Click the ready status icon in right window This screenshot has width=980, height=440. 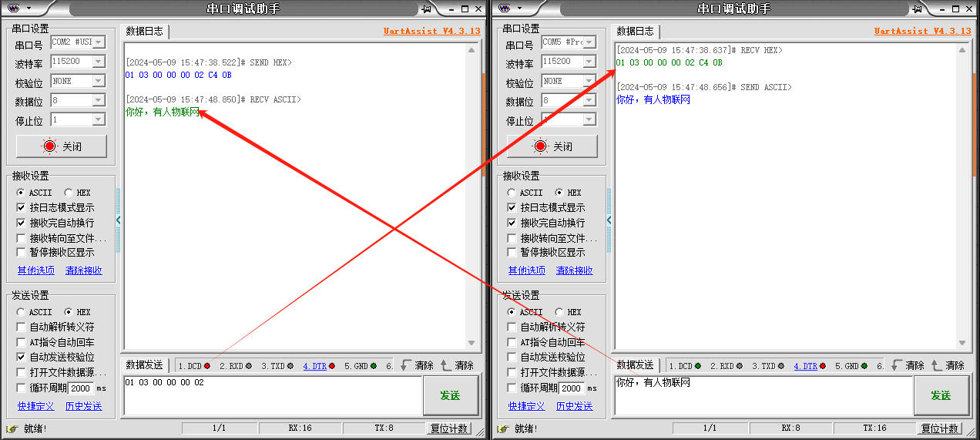pyautogui.click(x=502, y=428)
